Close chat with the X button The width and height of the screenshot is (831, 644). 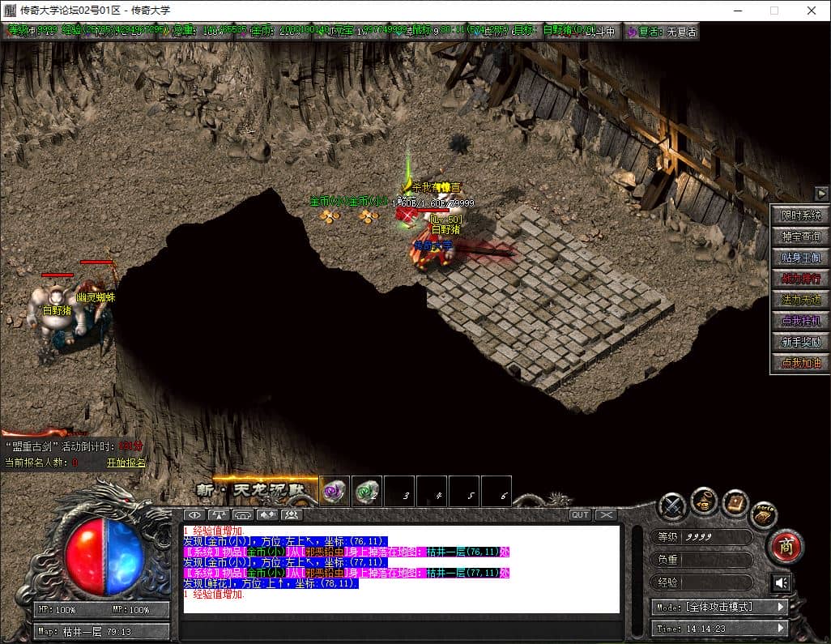[606, 514]
